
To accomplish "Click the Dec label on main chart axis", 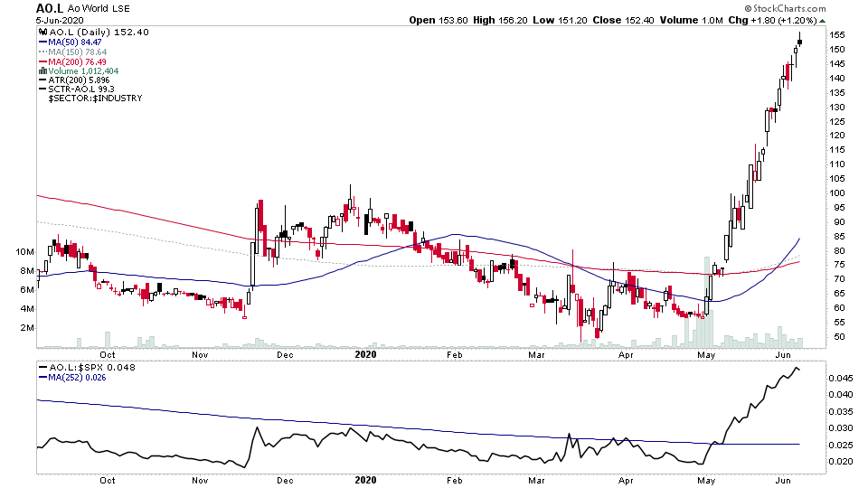I will click(285, 354).
